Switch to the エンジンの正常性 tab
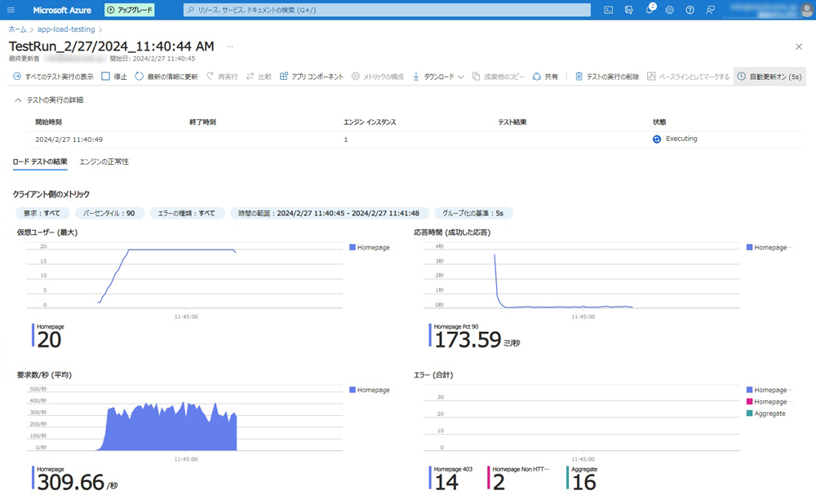 tap(104, 161)
